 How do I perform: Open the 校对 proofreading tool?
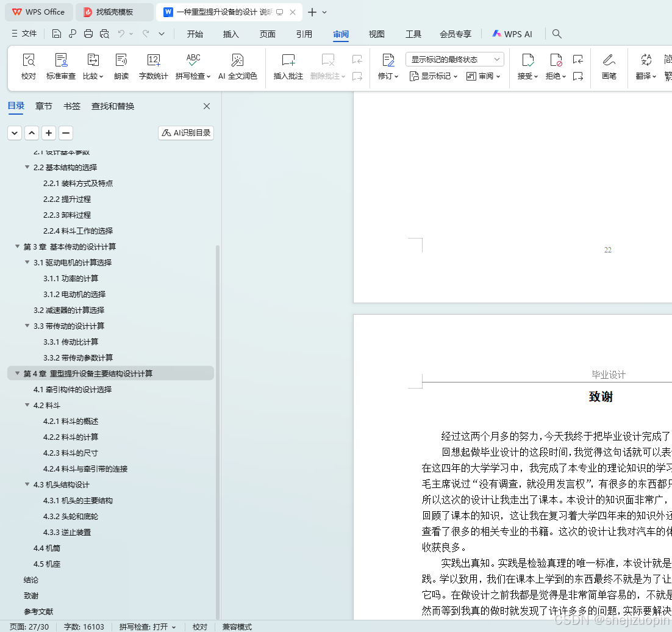(x=29, y=66)
